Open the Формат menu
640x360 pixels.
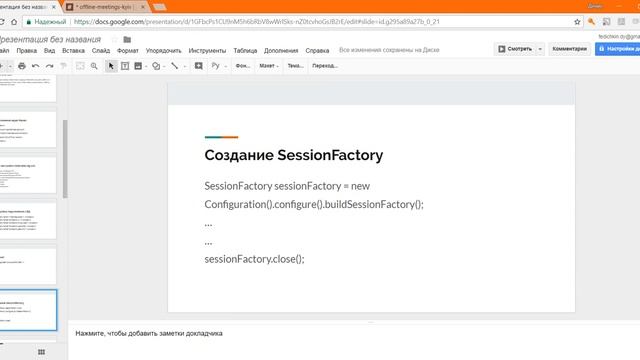(x=128, y=51)
